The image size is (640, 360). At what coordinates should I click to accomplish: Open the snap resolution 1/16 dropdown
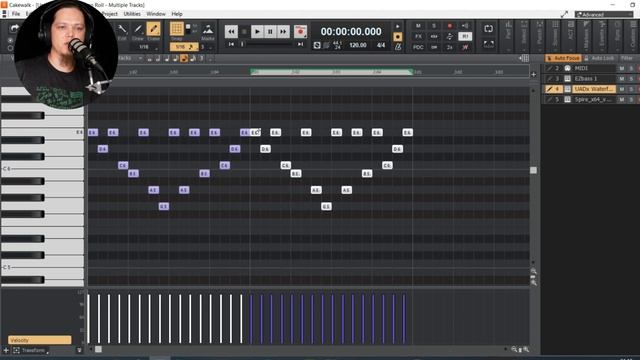[184, 47]
